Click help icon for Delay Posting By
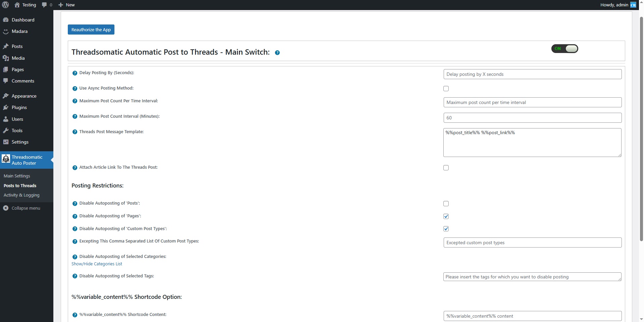Viewport: 644px width, 322px height. coord(75,73)
